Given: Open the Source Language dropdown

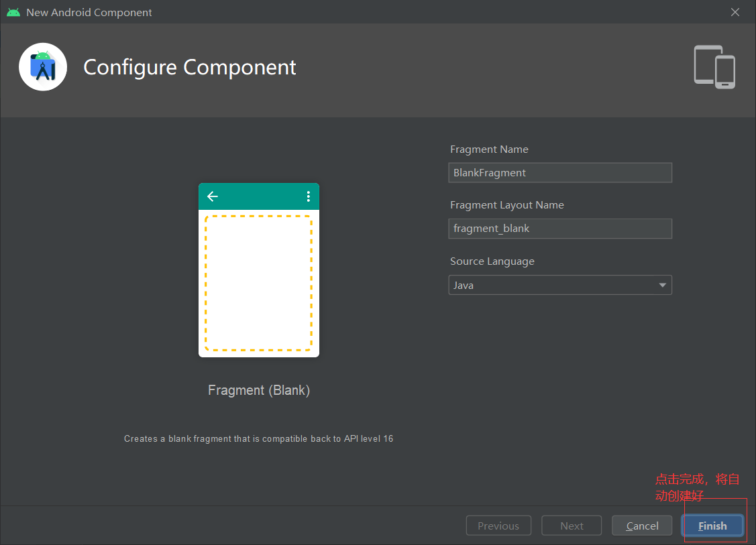Looking at the screenshot, I should [559, 285].
